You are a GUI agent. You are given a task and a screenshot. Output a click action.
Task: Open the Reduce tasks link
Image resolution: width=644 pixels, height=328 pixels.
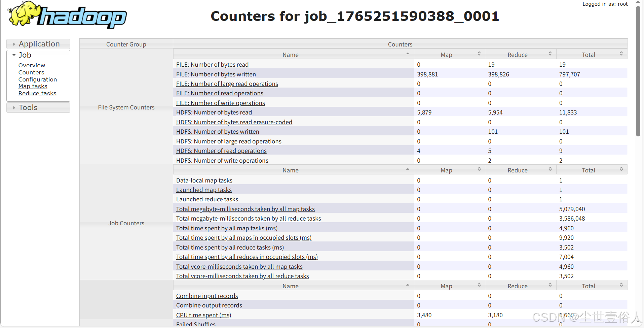tap(37, 93)
